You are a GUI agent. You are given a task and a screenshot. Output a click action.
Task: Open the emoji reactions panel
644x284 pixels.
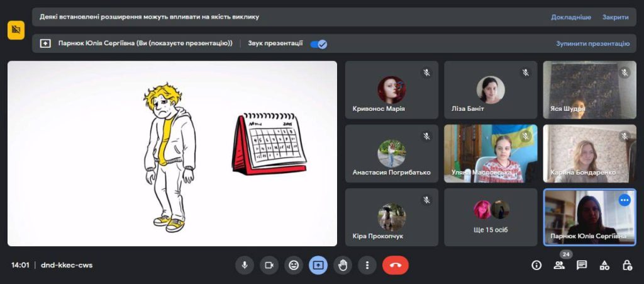coord(294,265)
